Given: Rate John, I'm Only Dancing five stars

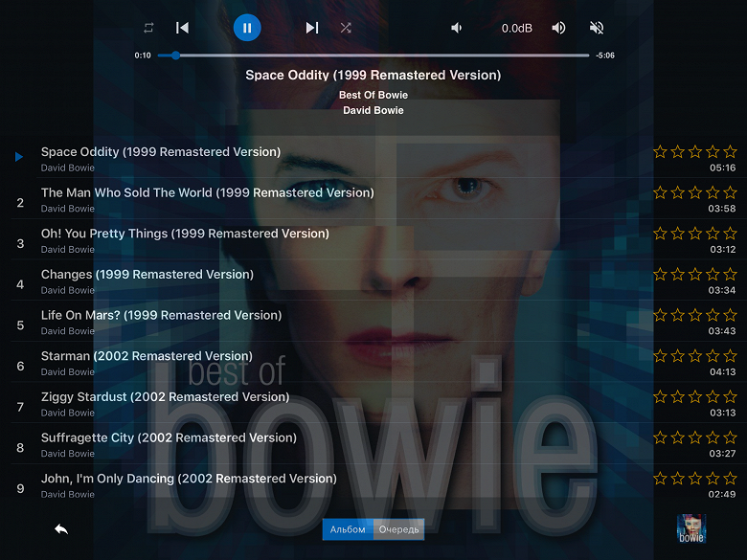Looking at the screenshot, I should [x=731, y=479].
